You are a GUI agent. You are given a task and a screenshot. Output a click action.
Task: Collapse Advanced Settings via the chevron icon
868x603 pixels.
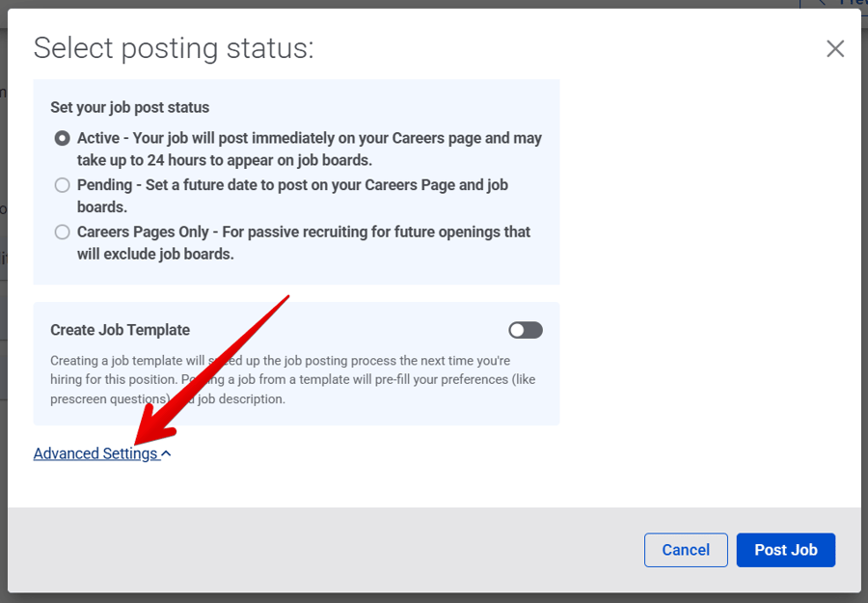pos(165,453)
